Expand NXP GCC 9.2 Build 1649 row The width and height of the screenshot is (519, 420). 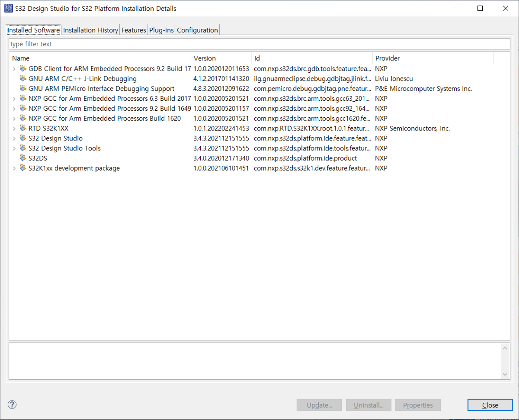pyautogui.click(x=14, y=109)
